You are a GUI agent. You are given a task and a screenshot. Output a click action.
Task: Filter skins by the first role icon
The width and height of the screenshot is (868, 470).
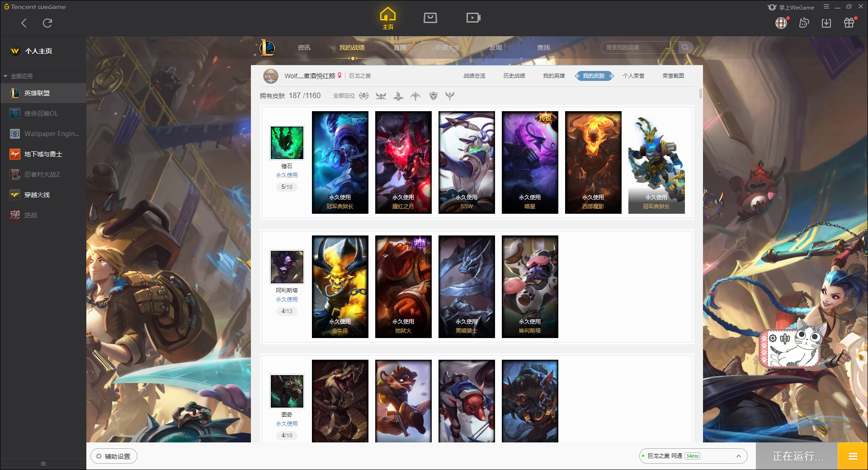[364, 96]
